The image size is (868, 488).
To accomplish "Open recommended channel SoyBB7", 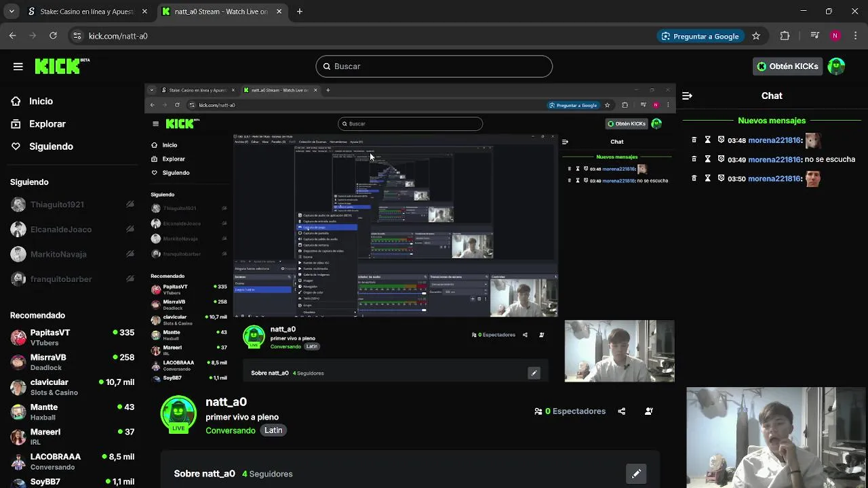I will [x=73, y=482].
